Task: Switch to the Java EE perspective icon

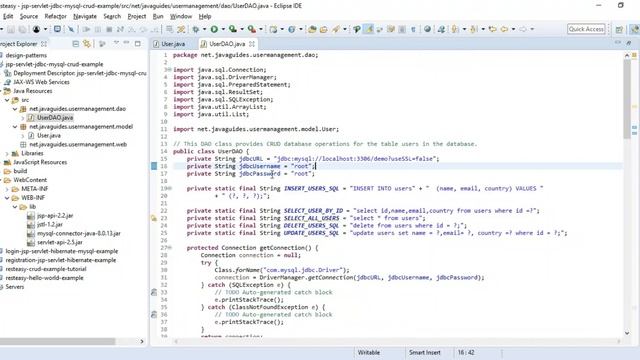Action: [634, 29]
